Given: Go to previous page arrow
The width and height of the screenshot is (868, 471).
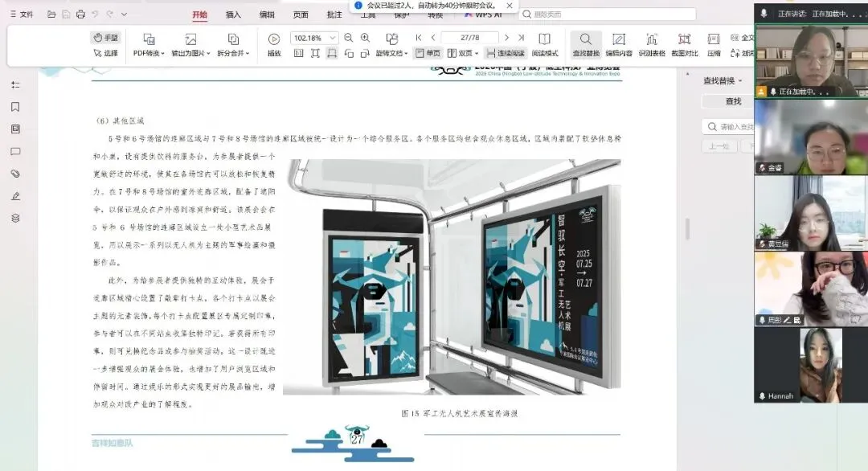Looking at the screenshot, I should [433, 38].
